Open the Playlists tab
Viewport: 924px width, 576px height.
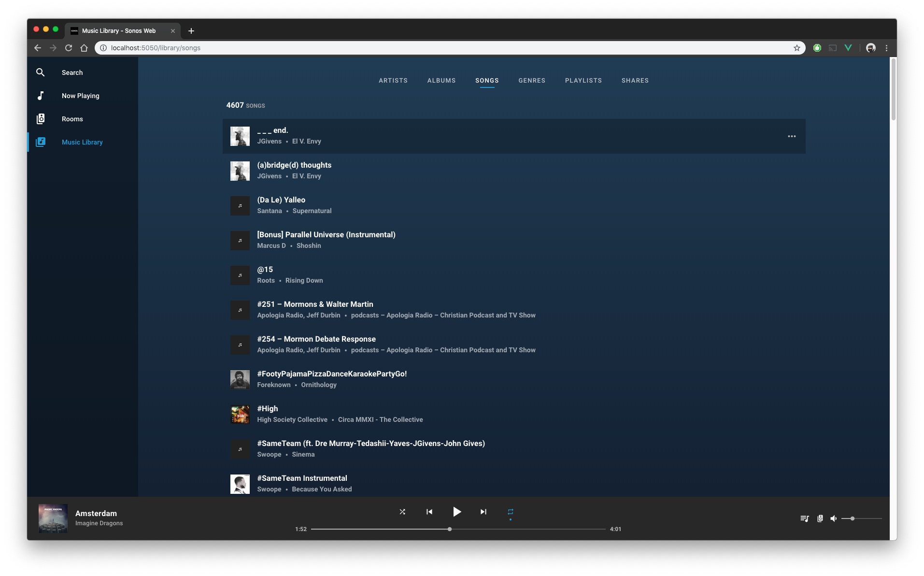coord(583,81)
